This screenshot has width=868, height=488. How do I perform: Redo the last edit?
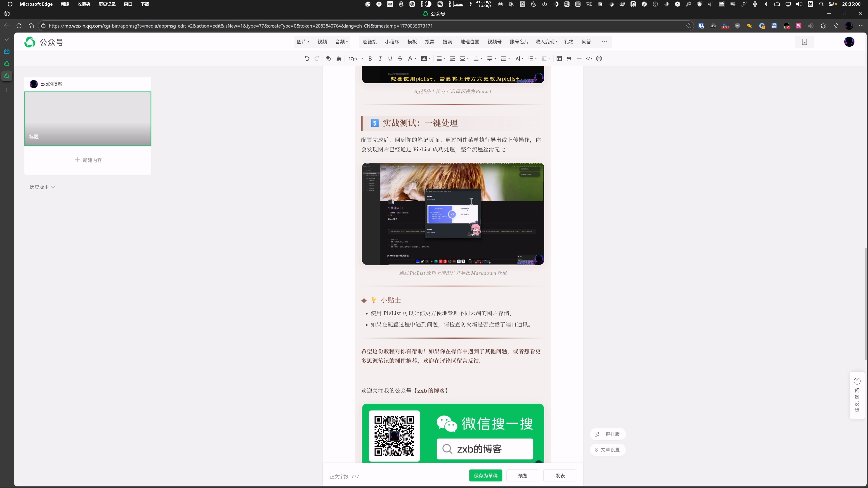point(317,59)
